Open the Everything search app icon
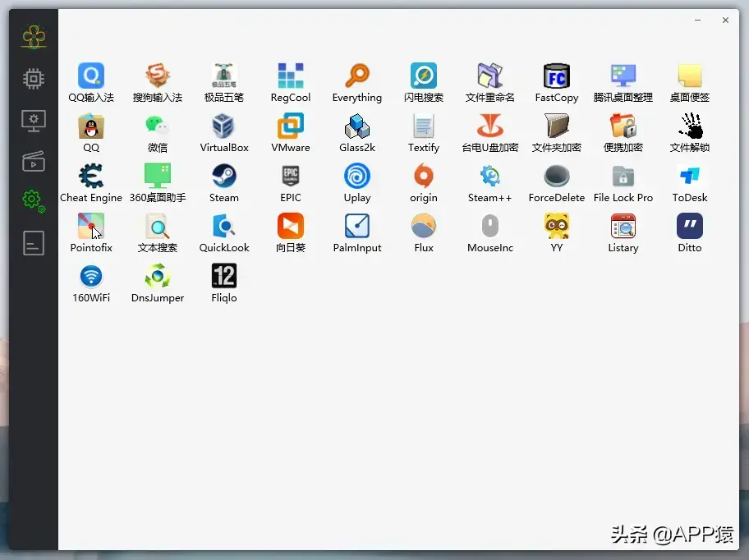Screen dimensions: 749x560 click(356, 76)
